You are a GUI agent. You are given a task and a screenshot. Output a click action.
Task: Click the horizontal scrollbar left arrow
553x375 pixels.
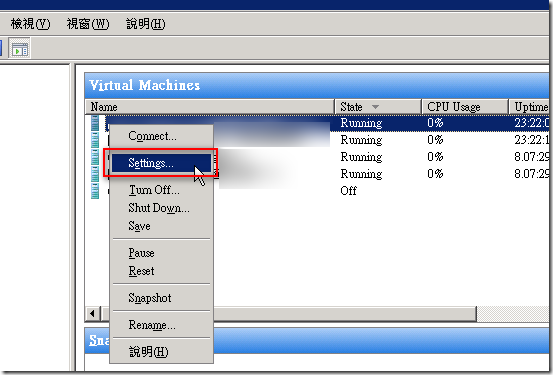(x=92, y=313)
